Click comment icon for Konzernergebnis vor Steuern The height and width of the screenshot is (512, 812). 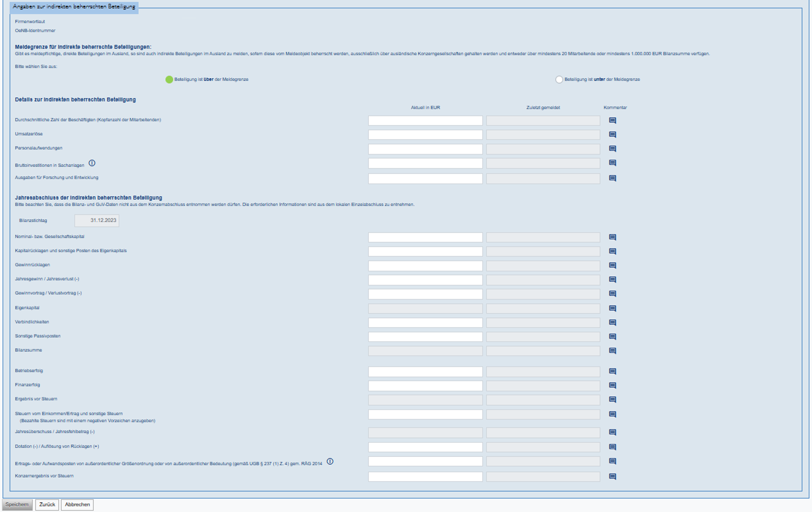point(612,476)
